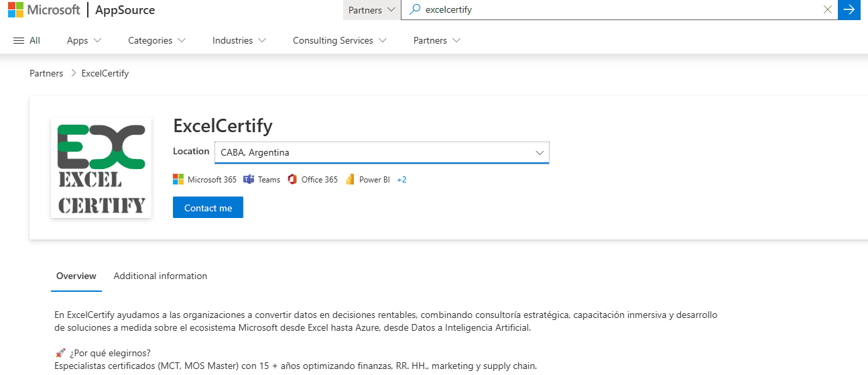
Task: Click the search magnifier icon
Action: (x=415, y=10)
